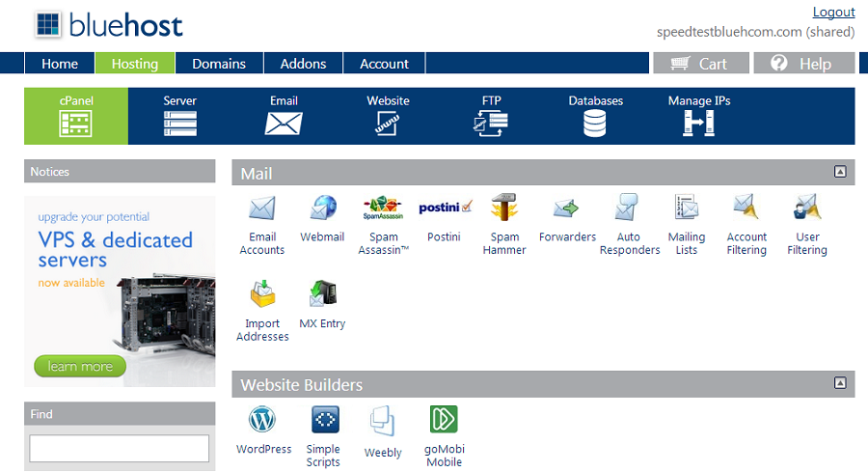Open the shopping Cart

[x=701, y=63]
